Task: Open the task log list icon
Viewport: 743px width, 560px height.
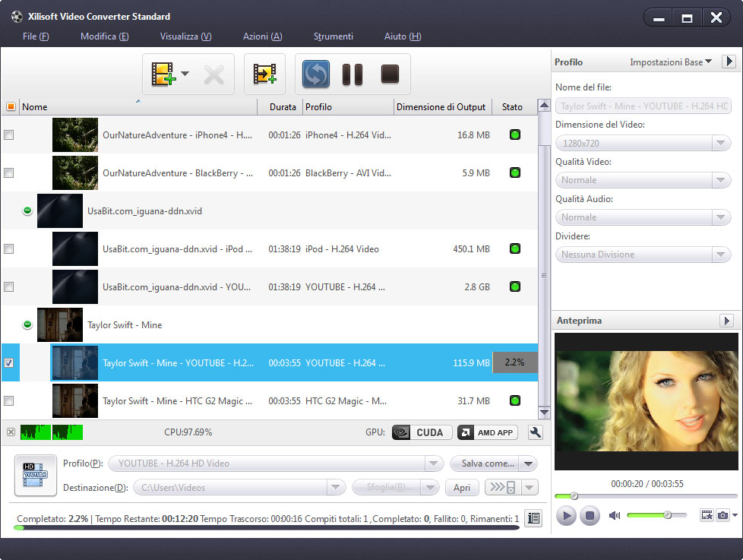Action: tap(533, 518)
